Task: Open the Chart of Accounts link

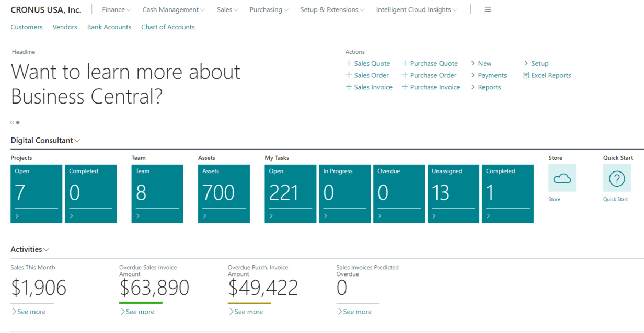Action: [x=168, y=27]
